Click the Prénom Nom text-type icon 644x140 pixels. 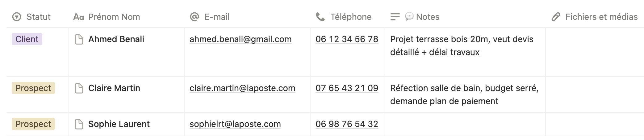tap(78, 17)
